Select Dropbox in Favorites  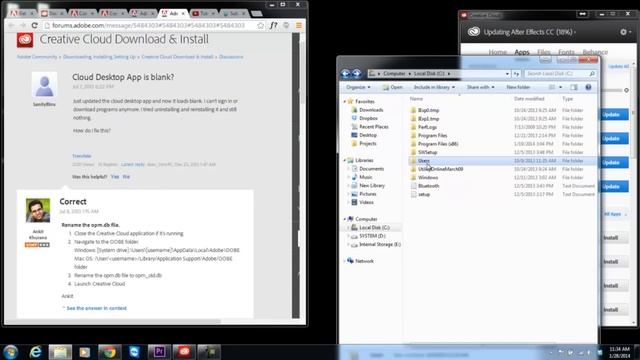pos(368,118)
